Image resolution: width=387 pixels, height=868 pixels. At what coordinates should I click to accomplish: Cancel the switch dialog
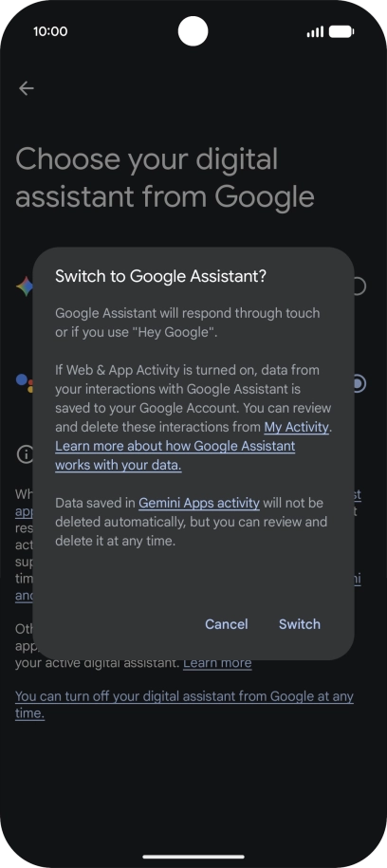pyautogui.click(x=227, y=624)
